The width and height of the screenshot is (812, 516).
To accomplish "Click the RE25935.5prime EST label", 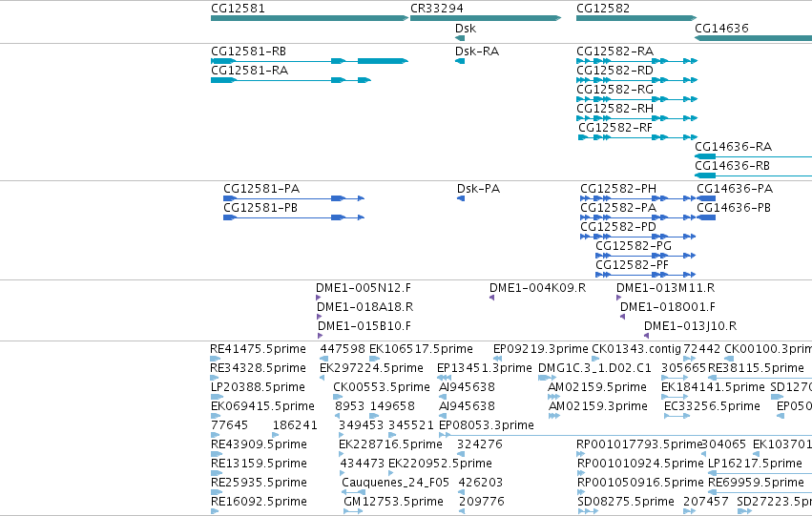I will point(259,483).
